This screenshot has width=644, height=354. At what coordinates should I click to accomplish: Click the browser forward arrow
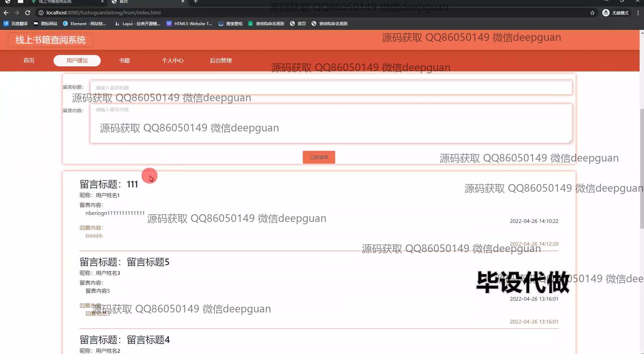coord(17,13)
